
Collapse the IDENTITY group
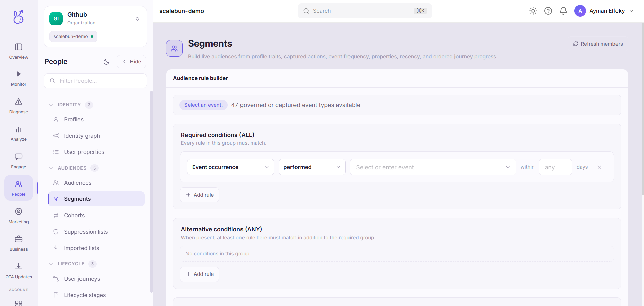[x=71, y=105]
